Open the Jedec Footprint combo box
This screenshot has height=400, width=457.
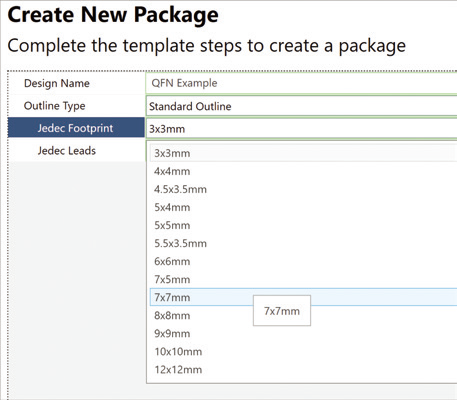click(x=301, y=129)
